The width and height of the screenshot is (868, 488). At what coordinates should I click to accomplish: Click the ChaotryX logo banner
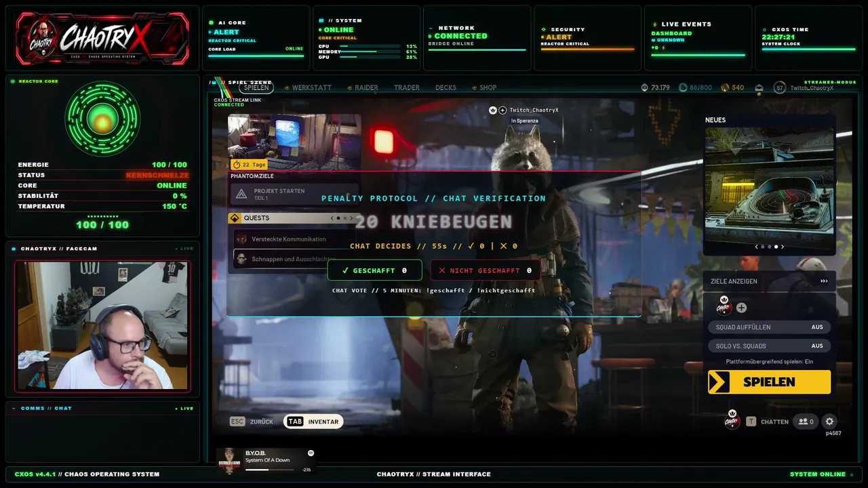[102, 38]
